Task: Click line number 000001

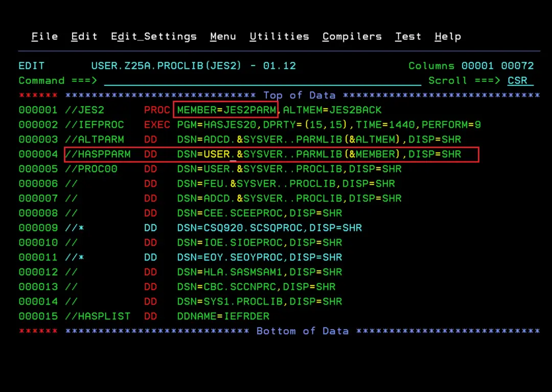Action: tap(38, 110)
